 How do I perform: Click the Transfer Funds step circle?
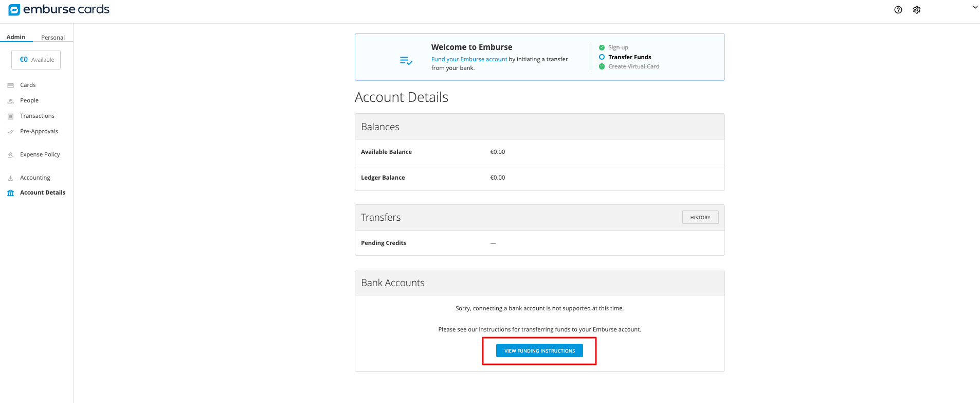[x=602, y=57]
